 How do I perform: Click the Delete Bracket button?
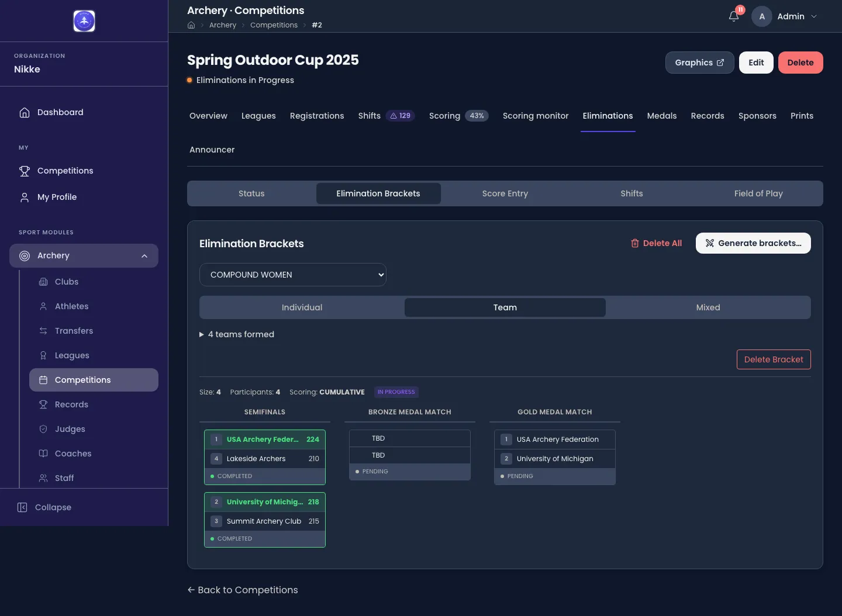774,359
